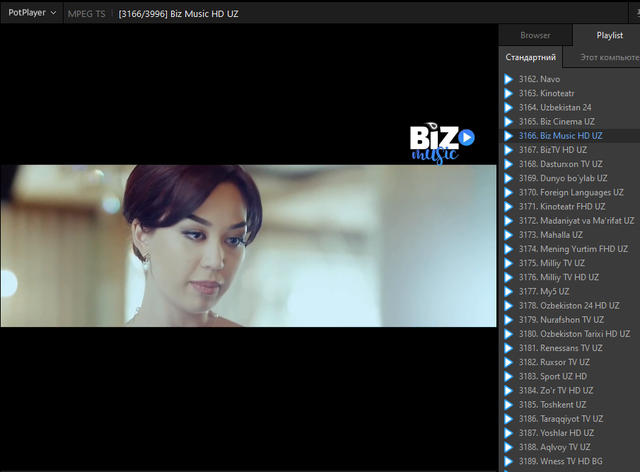Click the play icon beside Nurafshon TV UZ

(x=508, y=320)
